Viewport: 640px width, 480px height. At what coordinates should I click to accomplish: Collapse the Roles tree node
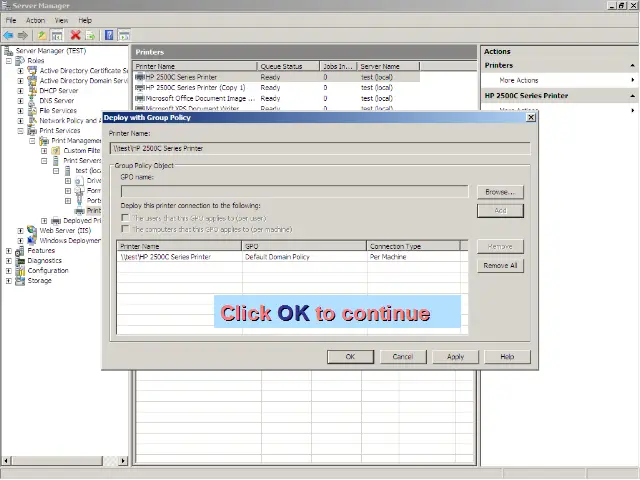pos(9,61)
